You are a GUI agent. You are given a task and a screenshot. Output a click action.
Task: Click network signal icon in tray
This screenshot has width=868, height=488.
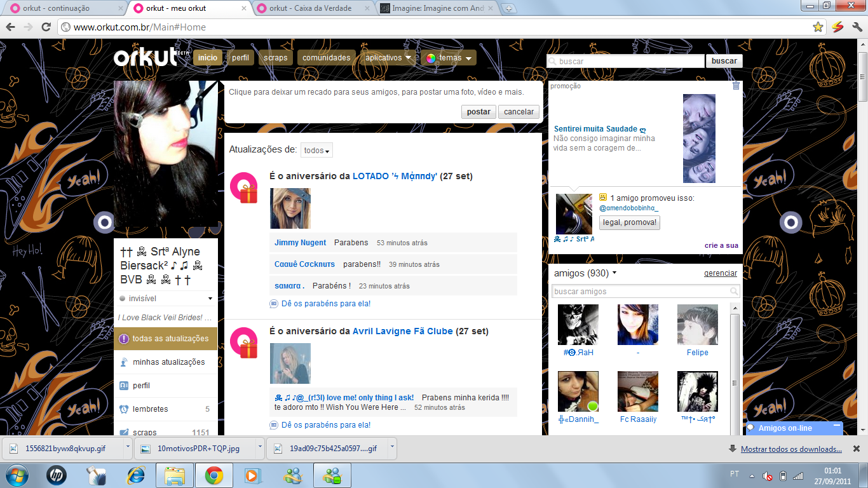(x=798, y=476)
